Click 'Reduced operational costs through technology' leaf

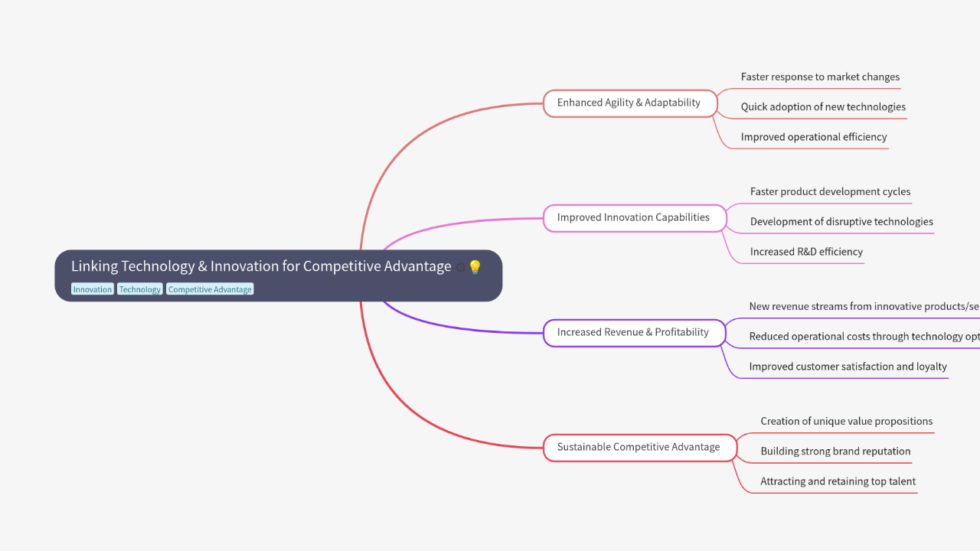864,336
